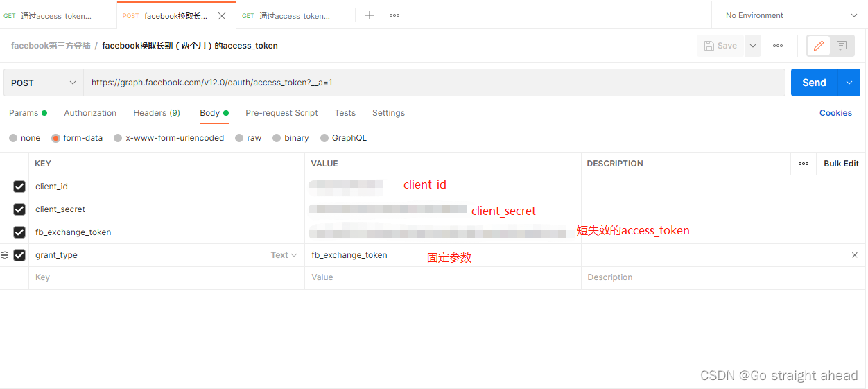This screenshot has width=868, height=389.
Task: Expand the Save options arrow
Action: tap(752, 46)
